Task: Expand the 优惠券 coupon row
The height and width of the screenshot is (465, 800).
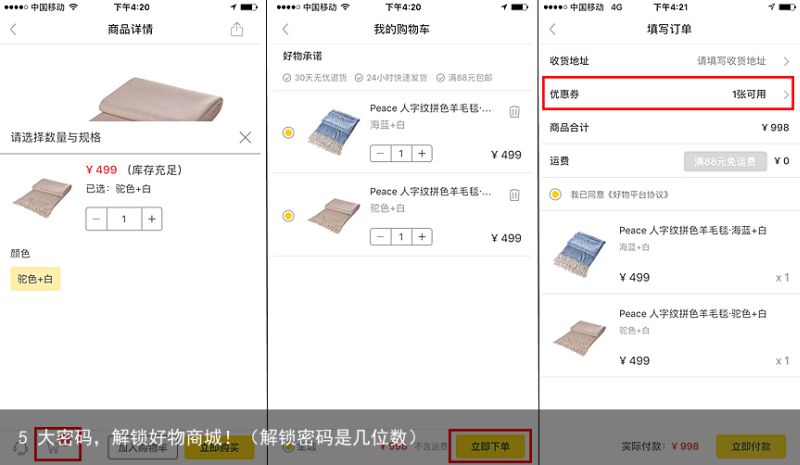Action: pos(668,94)
